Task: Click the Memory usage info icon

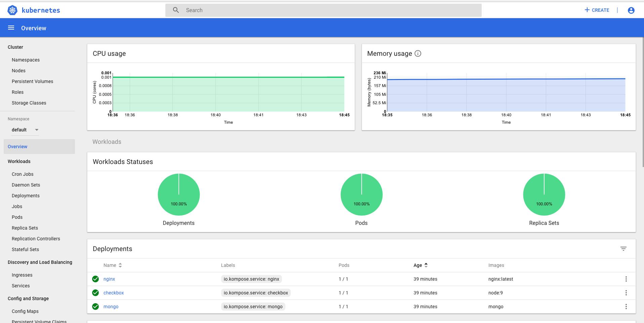Action: (x=418, y=53)
